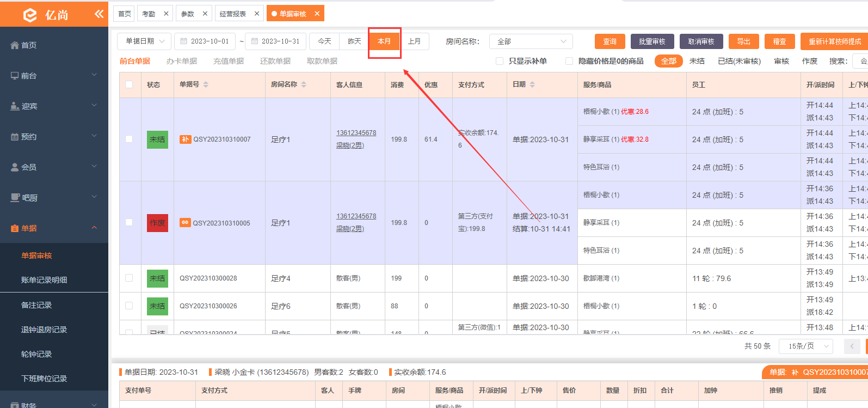
Task: Open 首页 from the sidebar
Action: coord(54,45)
